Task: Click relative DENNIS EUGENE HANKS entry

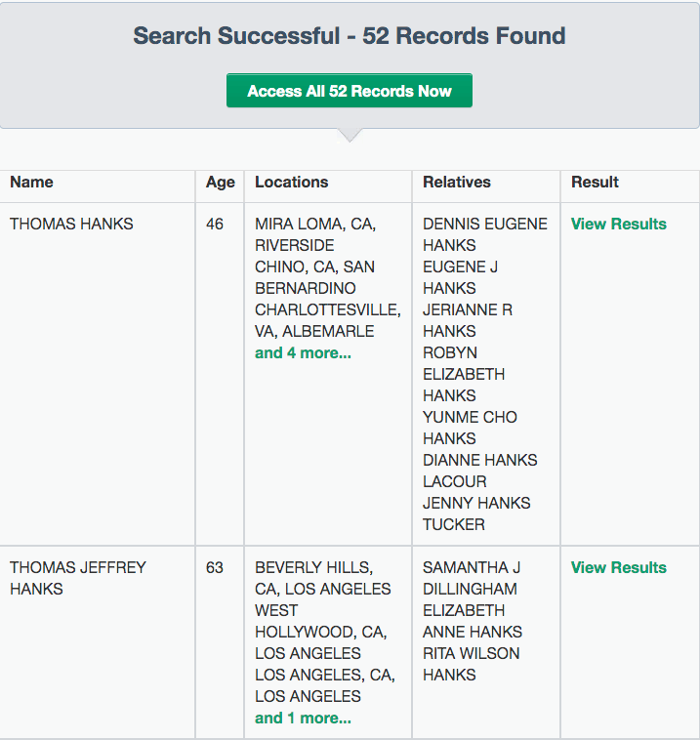Action: (485, 234)
